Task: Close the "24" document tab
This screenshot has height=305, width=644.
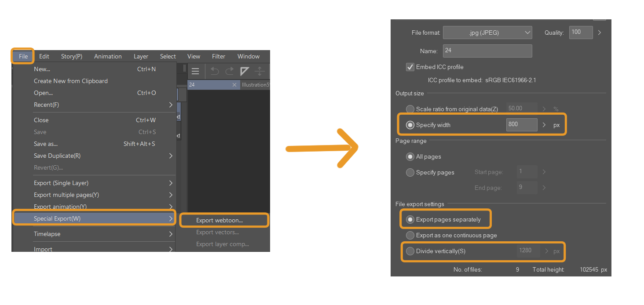Action: 234,84
